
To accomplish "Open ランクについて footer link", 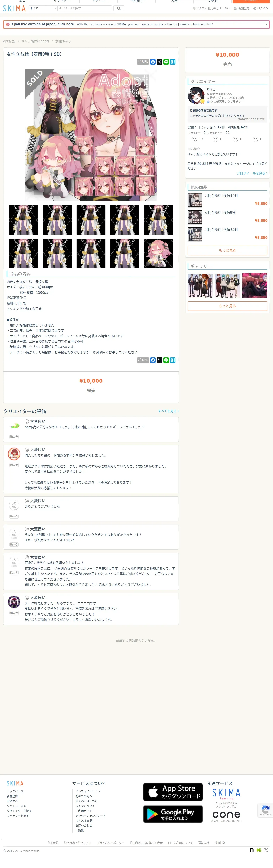I will [85, 806].
